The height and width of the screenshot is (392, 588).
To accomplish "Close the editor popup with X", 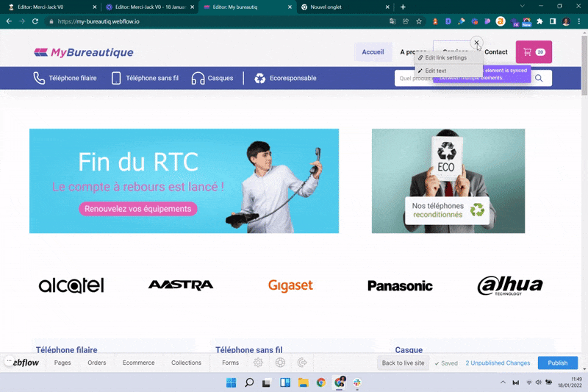I will tap(476, 43).
